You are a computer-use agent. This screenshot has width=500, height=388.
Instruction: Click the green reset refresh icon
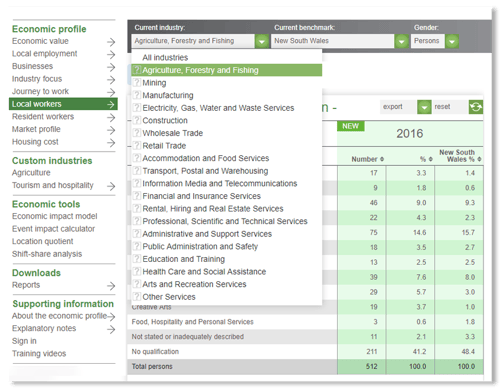pos(476,107)
